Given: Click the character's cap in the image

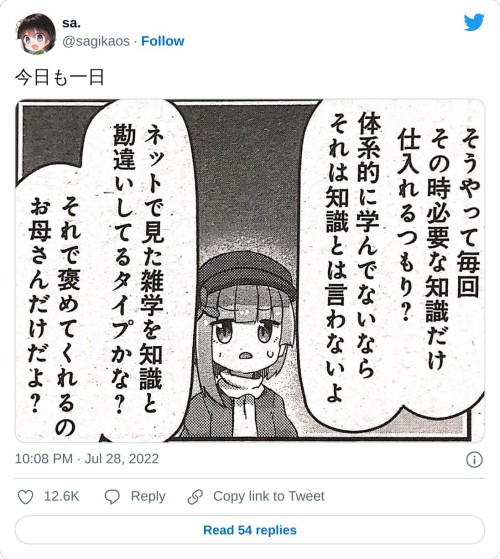Looking at the screenshot, I should click(246, 273).
